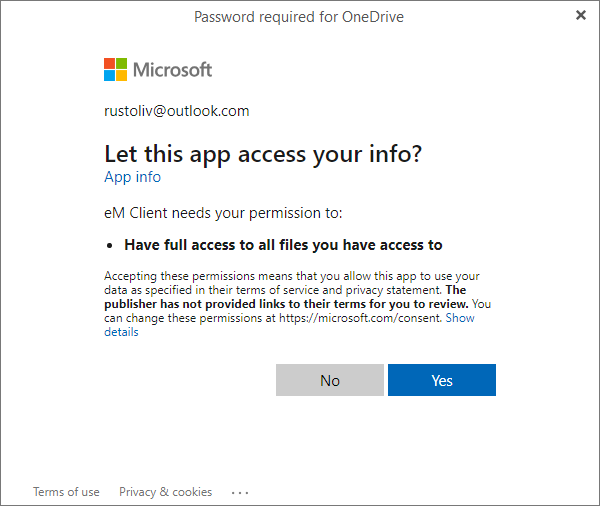
Task: Open the App info link
Action: (x=132, y=177)
